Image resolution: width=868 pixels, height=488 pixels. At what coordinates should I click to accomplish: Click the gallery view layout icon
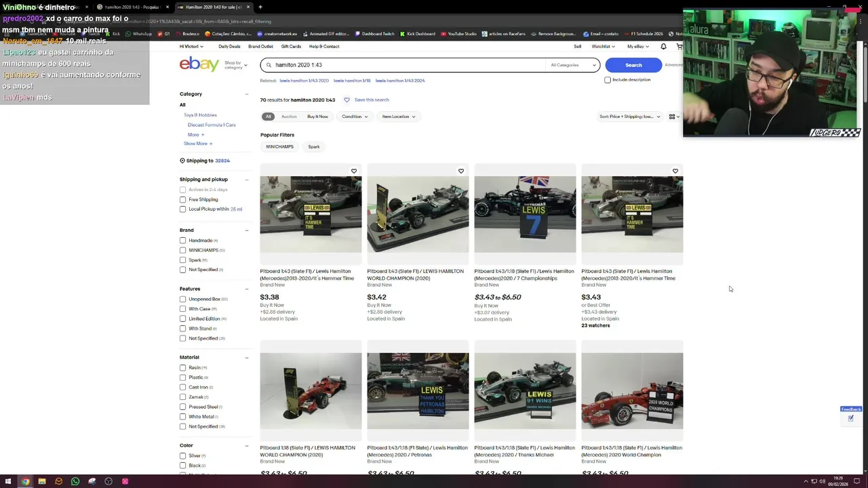pos(672,117)
